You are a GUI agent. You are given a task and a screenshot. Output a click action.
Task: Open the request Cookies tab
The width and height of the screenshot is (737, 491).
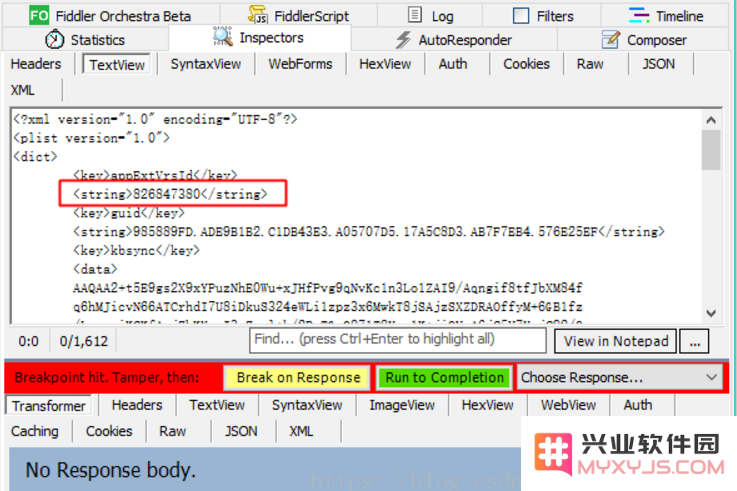526,64
